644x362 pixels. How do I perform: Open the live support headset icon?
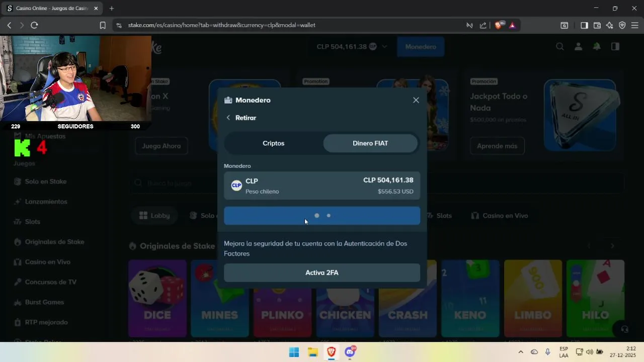624,329
